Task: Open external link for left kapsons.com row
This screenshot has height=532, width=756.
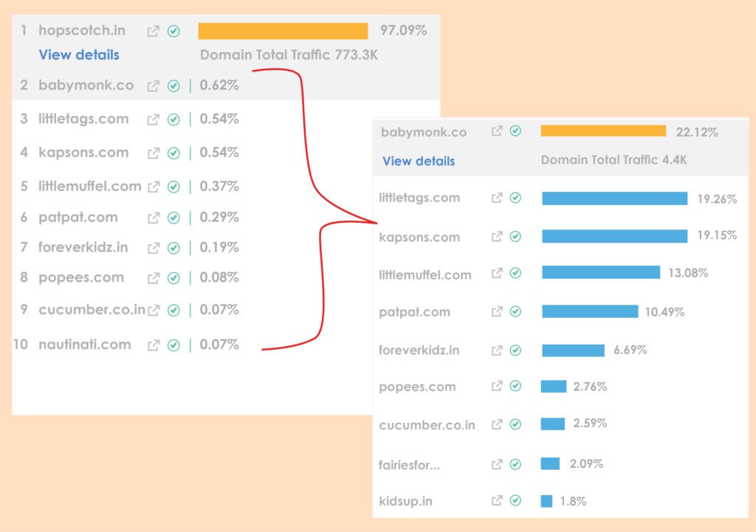Action: click(x=154, y=153)
